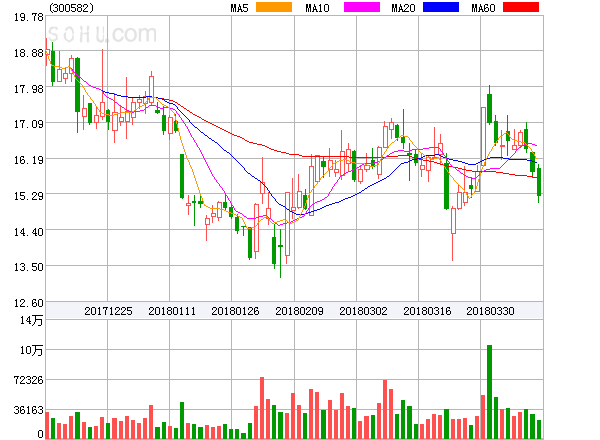600x440 pixels.
Task: Click the 36163 volume axis label
Action: pyautogui.click(x=29, y=410)
